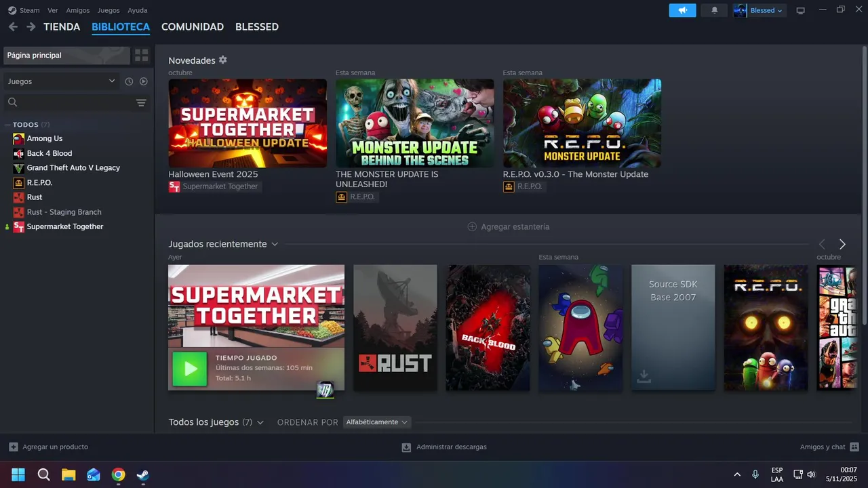Open the Blessed account dropdown

pyautogui.click(x=760, y=10)
